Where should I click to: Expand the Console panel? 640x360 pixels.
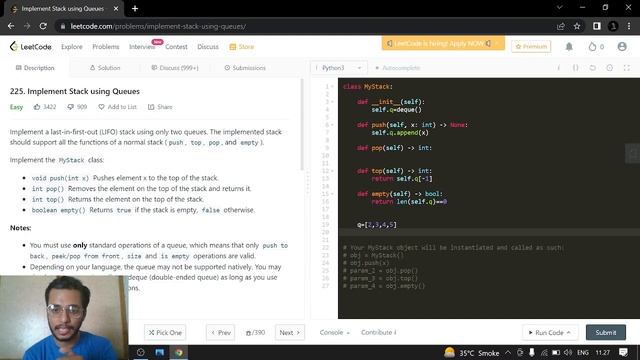[x=334, y=333]
